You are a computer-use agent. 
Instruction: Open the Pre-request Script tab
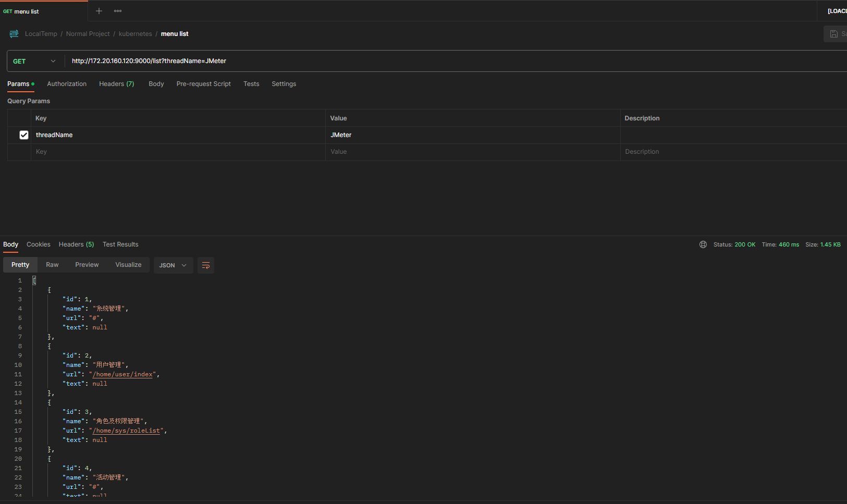tap(203, 84)
